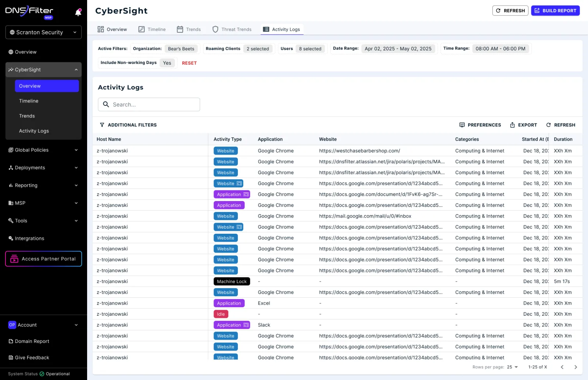
Task: Open the notifications bell
Action: click(78, 12)
